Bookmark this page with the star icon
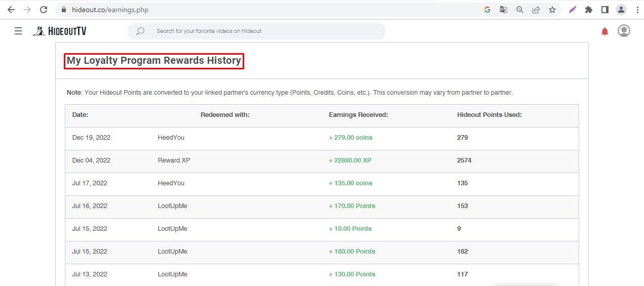The image size is (644, 286). point(552,10)
